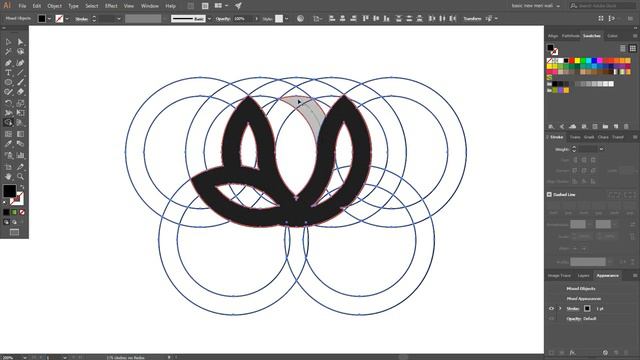Select the Symbol Sprayer tool

pyautogui.click(x=8, y=155)
